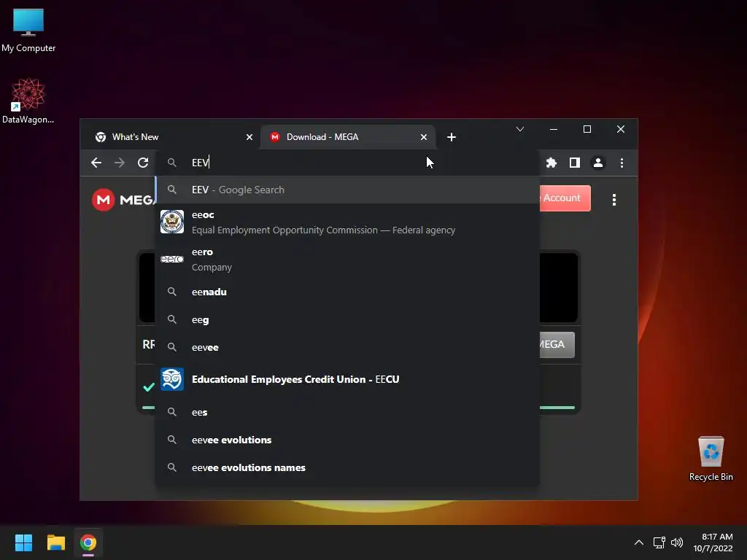Select Educational Employees Credit Union suggestion
This screenshot has height=560, width=747.
[348, 379]
